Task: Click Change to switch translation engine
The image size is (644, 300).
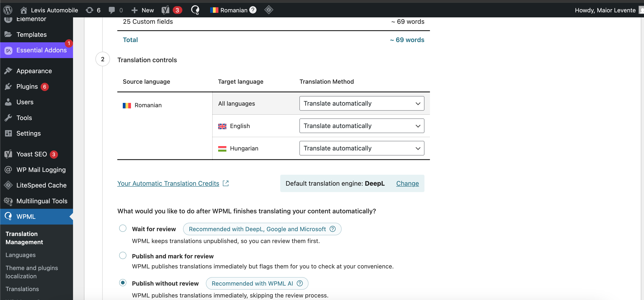Action: tap(407, 183)
